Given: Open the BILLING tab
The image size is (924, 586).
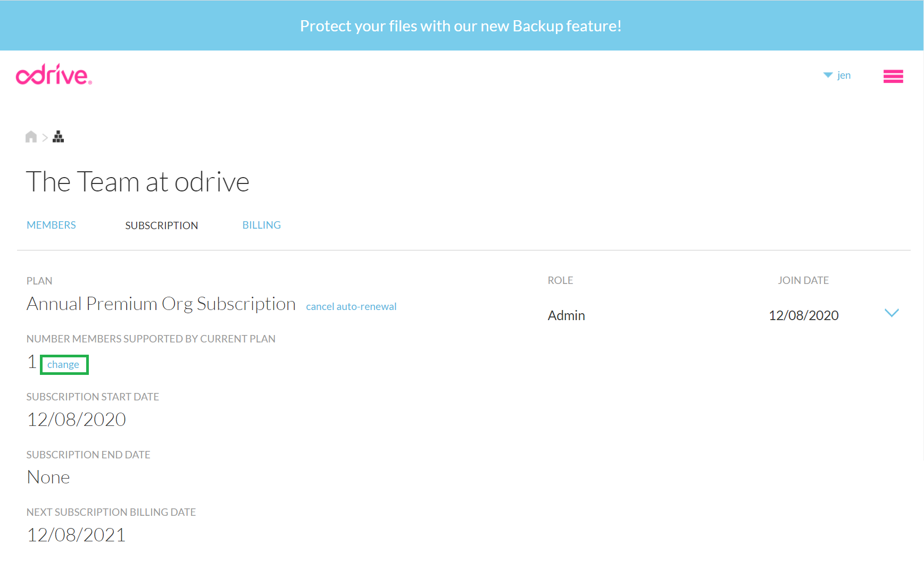Looking at the screenshot, I should [x=261, y=225].
